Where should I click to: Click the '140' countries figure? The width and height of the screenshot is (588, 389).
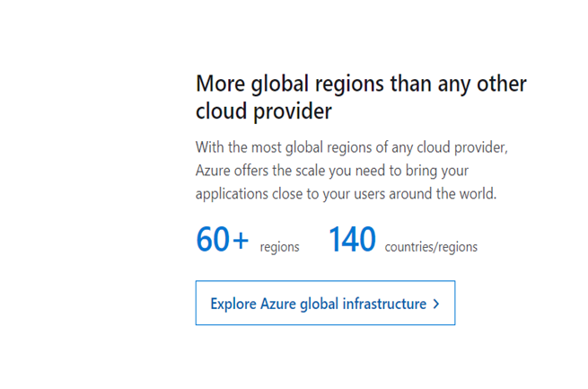tap(352, 239)
